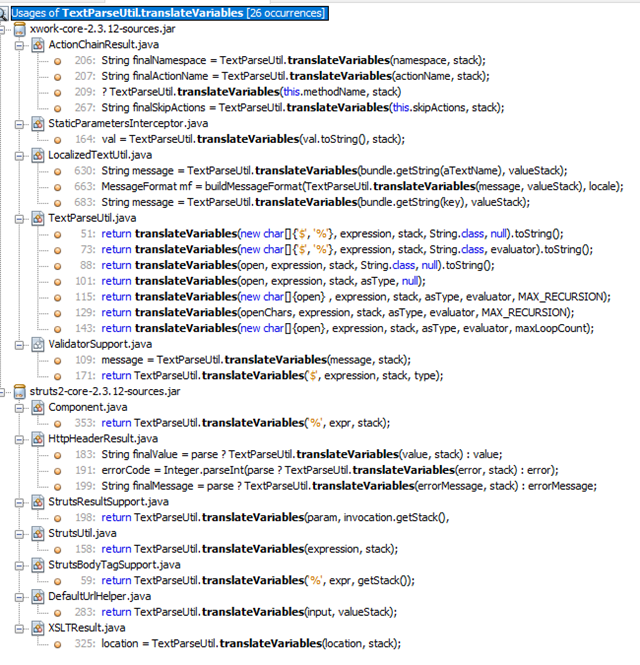Click the xwork-core-2.3.12-sources.jar archive icon

pos(20,29)
